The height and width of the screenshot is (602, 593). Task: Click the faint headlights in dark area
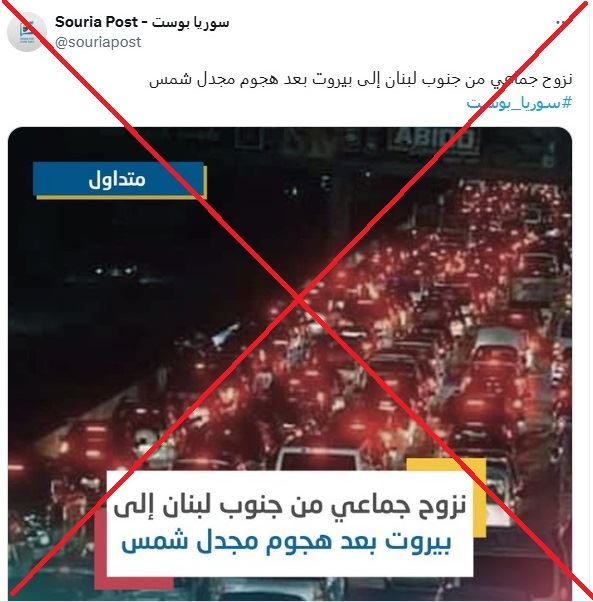click(115, 271)
